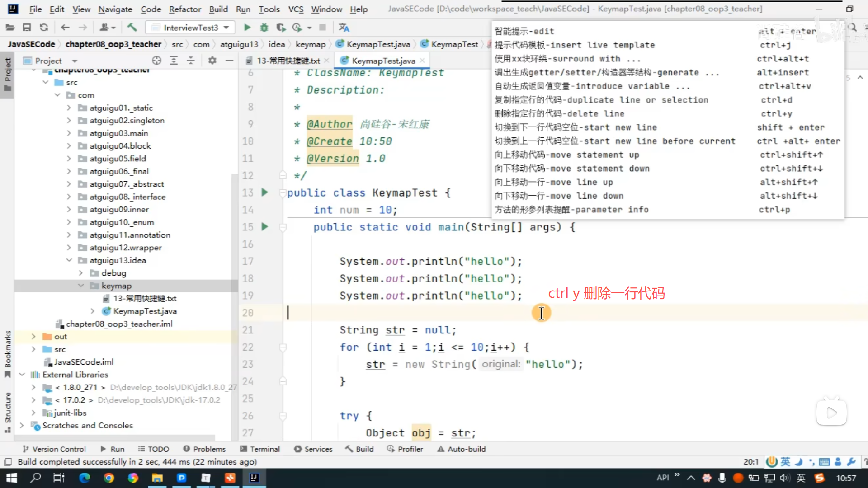
Task: Click the Debug bug icon
Action: 264,28
